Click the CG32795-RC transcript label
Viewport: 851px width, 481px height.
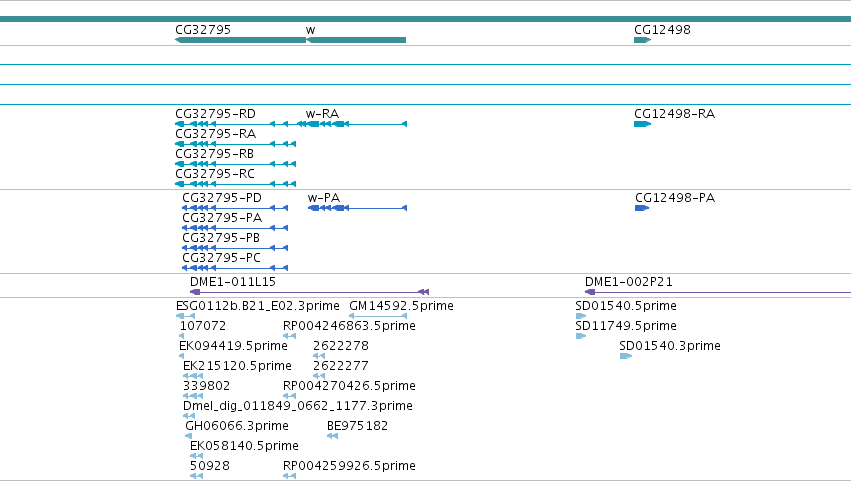click(x=215, y=174)
